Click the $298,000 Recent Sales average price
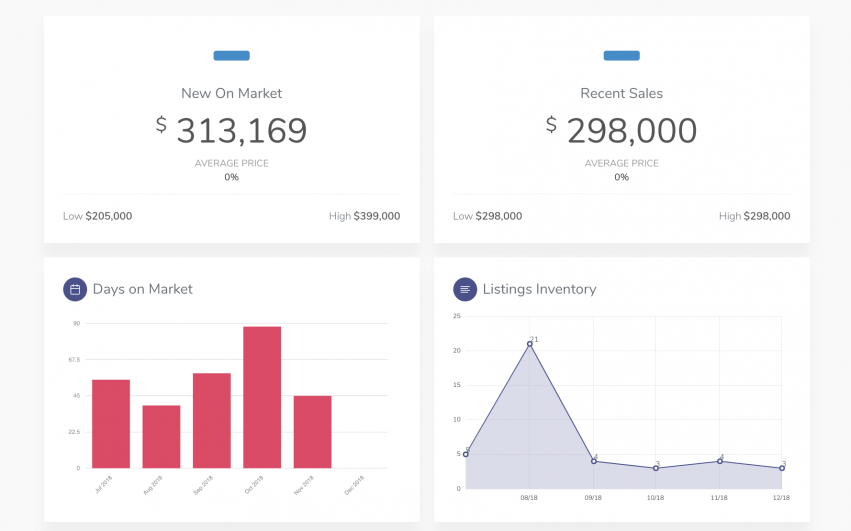The width and height of the screenshot is (851, 531). coord(622,131)
